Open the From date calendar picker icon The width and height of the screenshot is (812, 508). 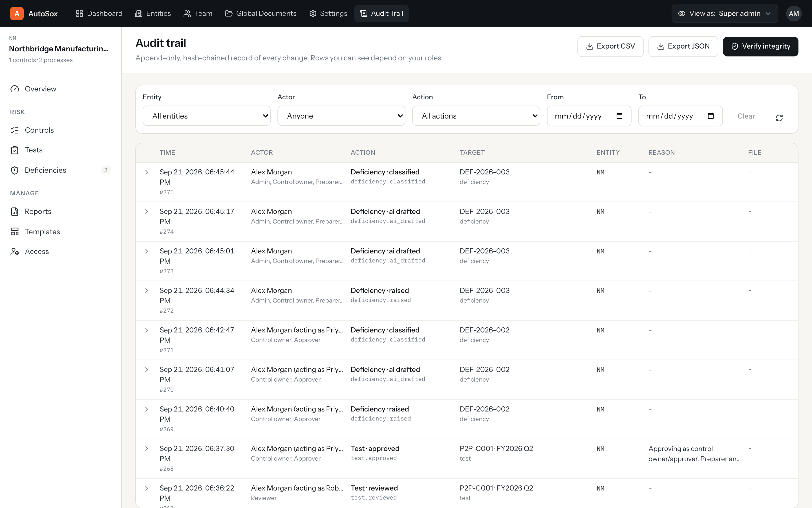click(x=619, y=116)
